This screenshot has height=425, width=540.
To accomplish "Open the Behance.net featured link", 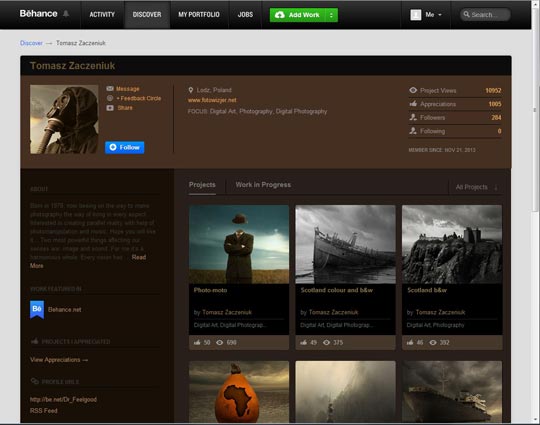I will point(65,310).
